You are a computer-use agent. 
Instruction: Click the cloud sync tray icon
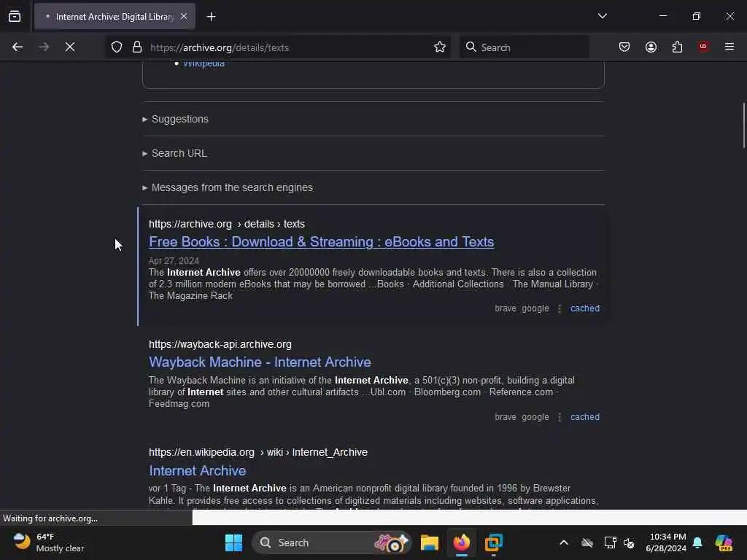[587, 542]
